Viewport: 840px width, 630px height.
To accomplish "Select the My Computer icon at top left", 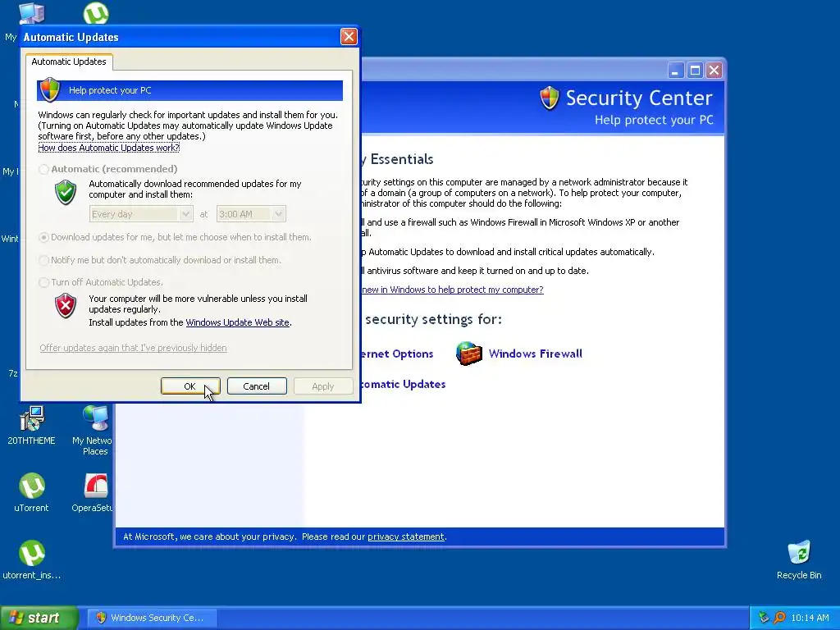I will [x=32, y=13].
